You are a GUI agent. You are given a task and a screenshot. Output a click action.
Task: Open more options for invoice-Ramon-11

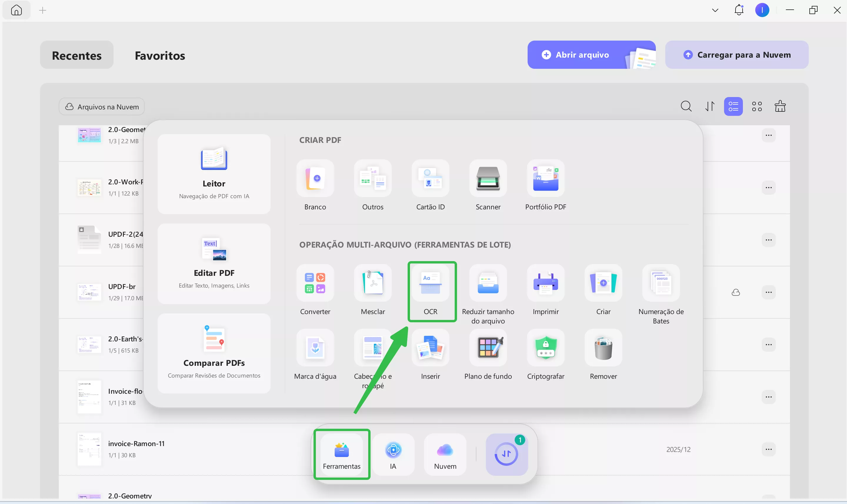[x=768, y=449]
